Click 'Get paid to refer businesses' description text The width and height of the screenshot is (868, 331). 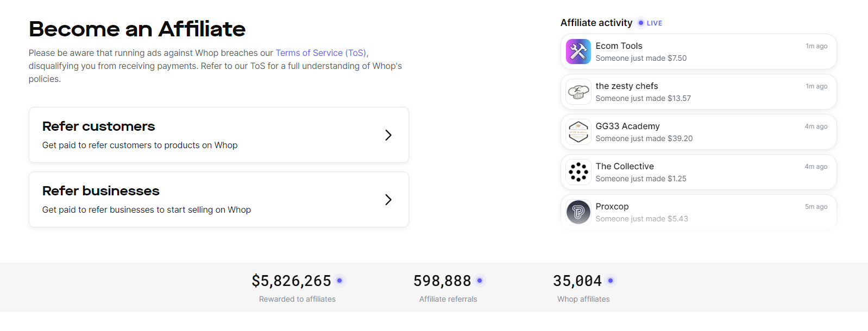(x=147, y=209)
